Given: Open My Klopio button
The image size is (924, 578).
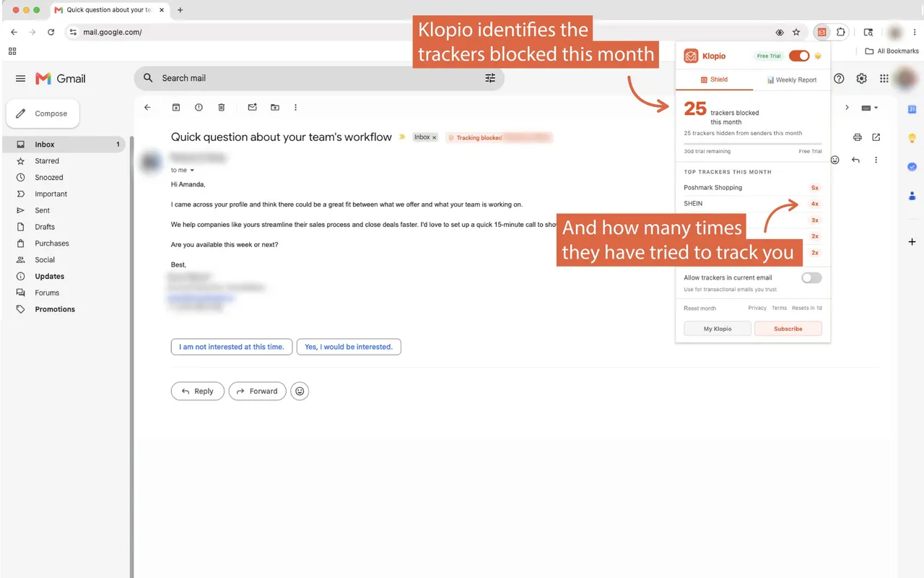Looking at the screenshot, I should click(718, 329).
